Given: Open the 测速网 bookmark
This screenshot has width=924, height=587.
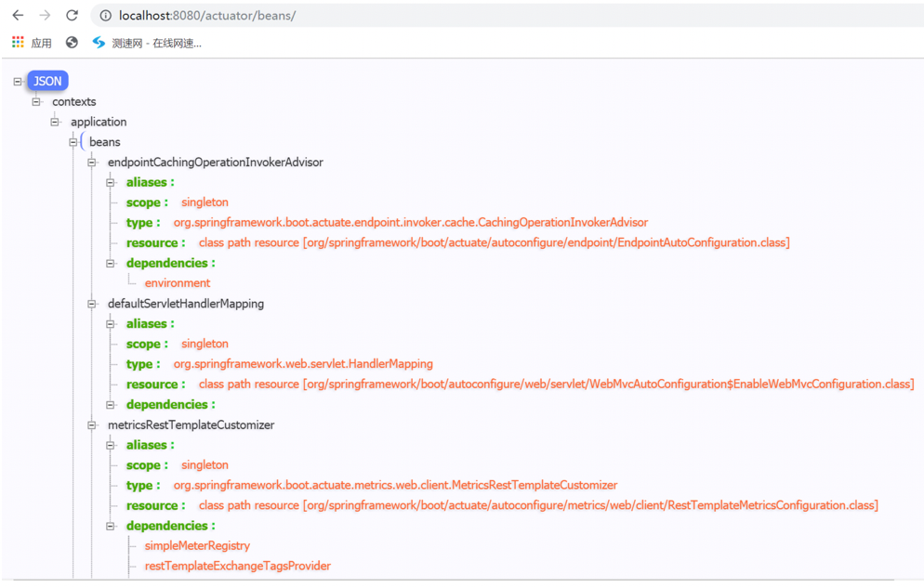Looking at the screenshot, I should pyautogui.click(x=147, y=43).
